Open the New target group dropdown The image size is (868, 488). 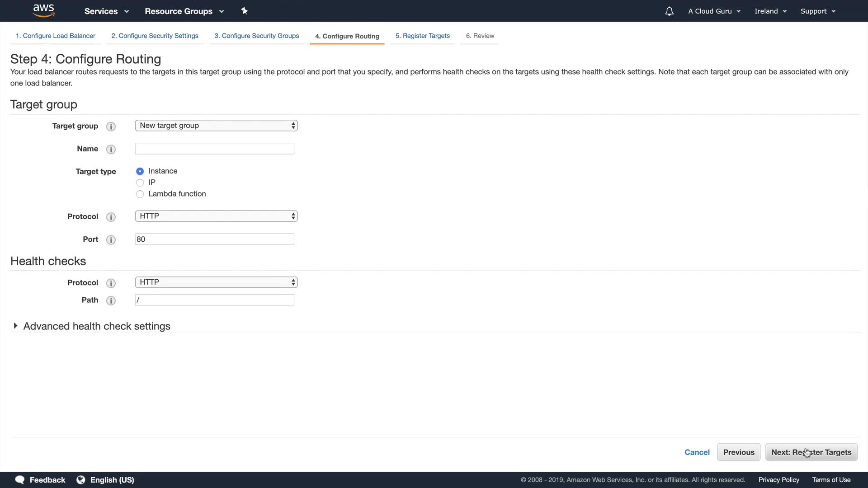(x=216, y=126)
